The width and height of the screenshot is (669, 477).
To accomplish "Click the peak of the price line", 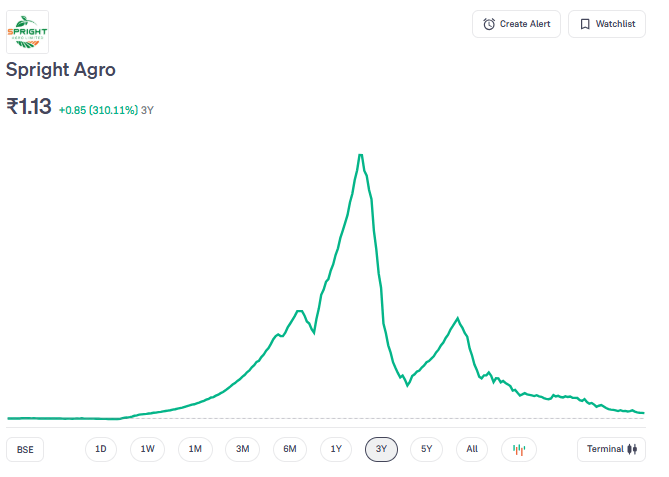I will coord(361,155).
